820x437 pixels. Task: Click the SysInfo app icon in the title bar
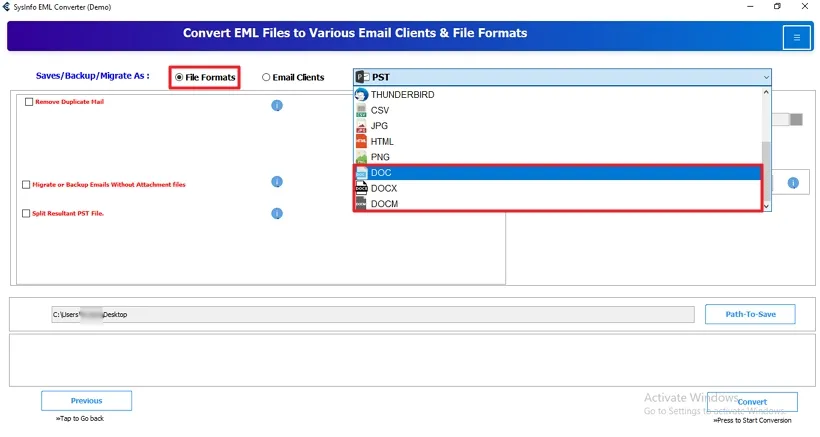[x=6, y=7]
